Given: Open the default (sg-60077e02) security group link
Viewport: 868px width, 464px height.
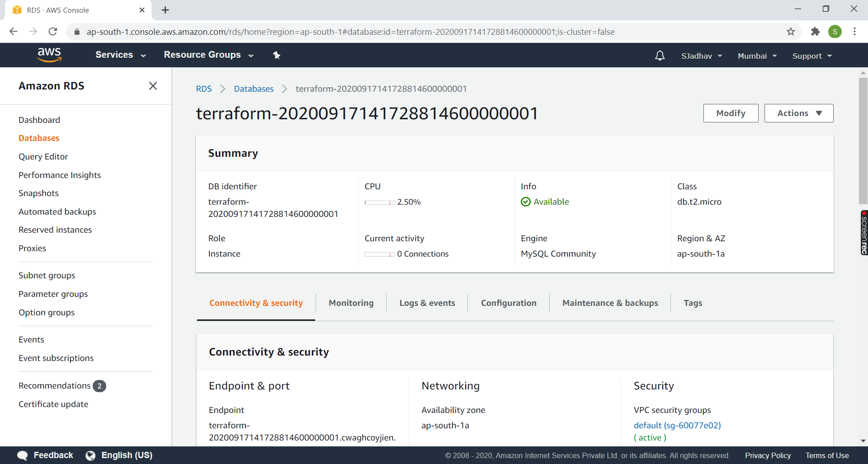Looking at the screenshot, I should (x=677, y=425).
